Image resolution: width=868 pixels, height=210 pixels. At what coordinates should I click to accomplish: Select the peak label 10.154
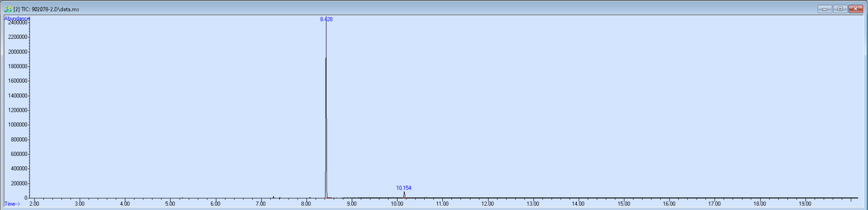pyautogui.click(x=403, y=188)
